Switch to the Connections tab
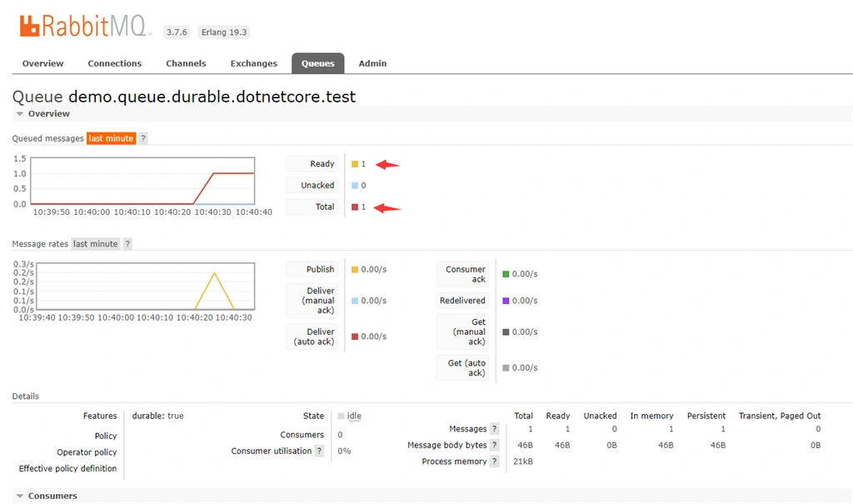This screenshot has height=504, width=853. (115, 63)
